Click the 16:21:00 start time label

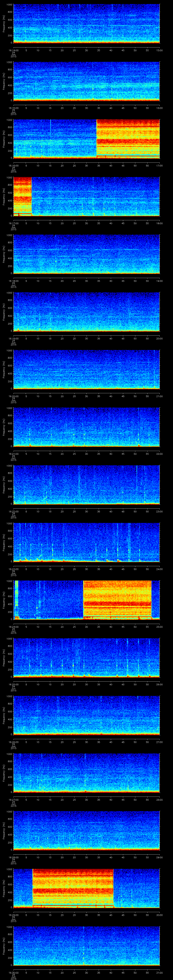[13, 454]
